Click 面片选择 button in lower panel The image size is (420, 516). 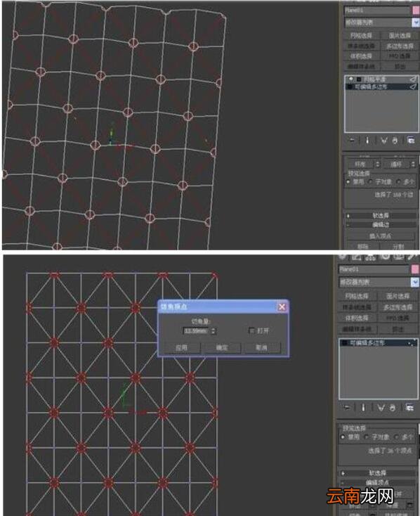(x=398, y=296)
